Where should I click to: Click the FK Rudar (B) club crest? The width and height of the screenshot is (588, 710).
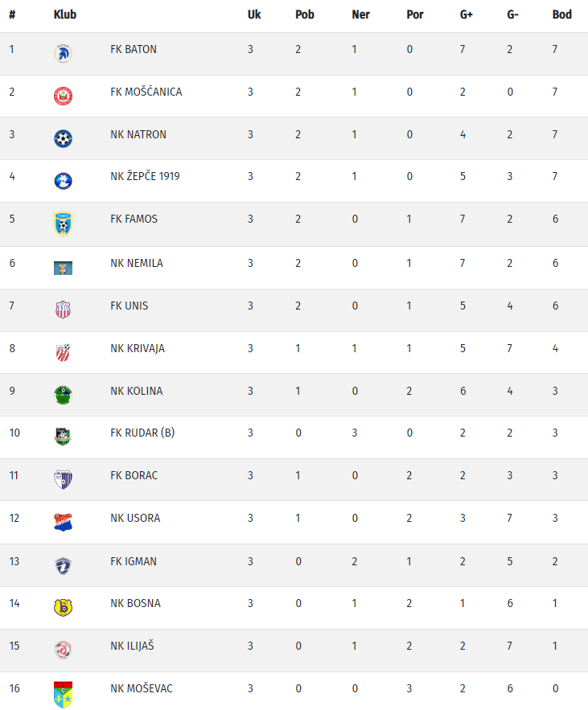pos(63,437)
